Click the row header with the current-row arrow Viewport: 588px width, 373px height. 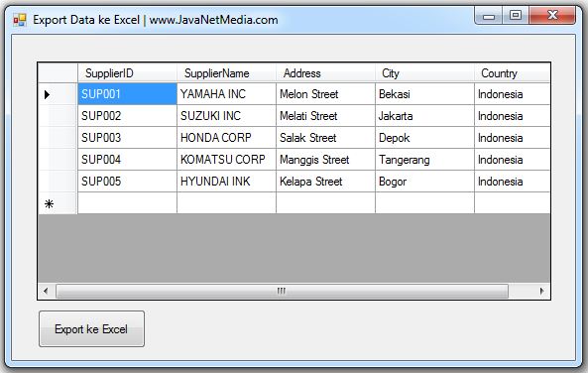[58, 94]
